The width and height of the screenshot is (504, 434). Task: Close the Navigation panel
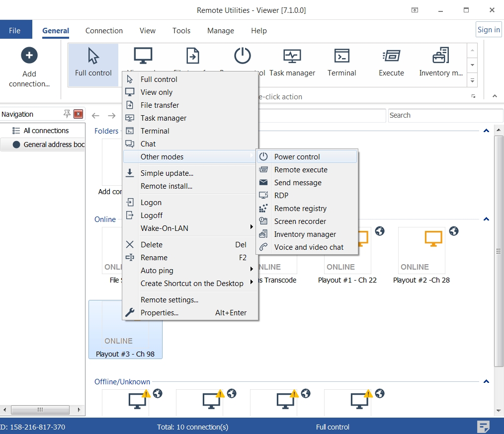[x=78, y=114]
